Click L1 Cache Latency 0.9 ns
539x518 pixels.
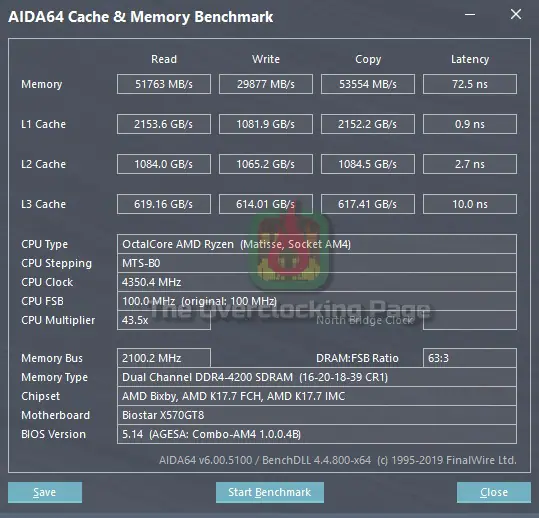470,124
